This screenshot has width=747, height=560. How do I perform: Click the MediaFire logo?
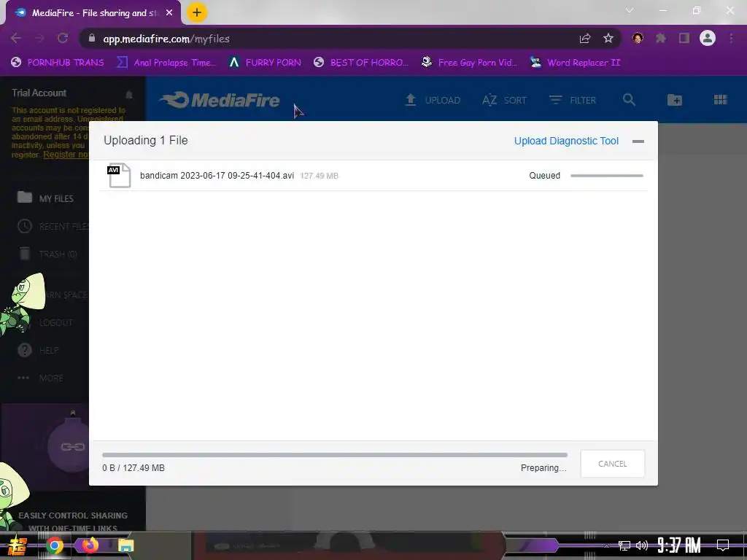219,100
